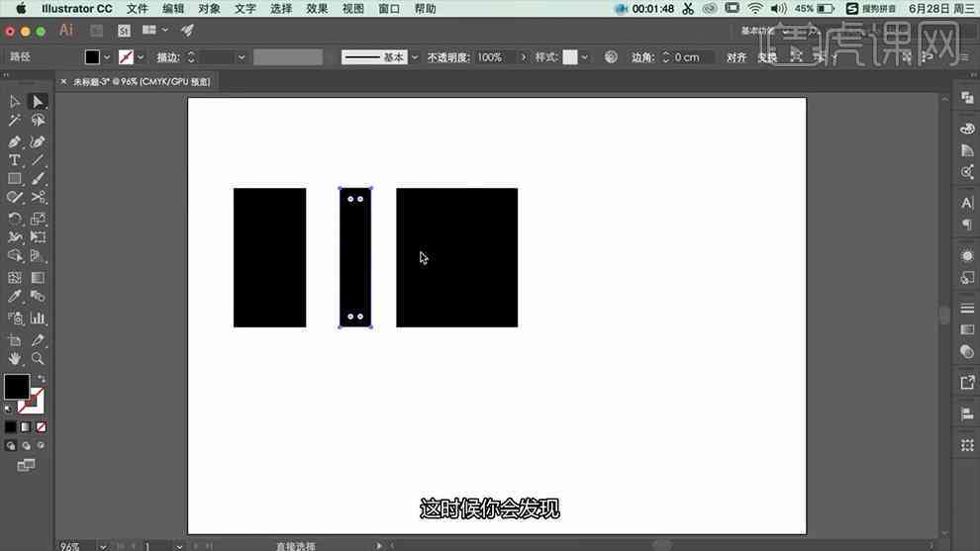The height and width of the screenshot is (551, 980).
Task: Select the Paintbrush tool
Action: click(x=38, y=179)
